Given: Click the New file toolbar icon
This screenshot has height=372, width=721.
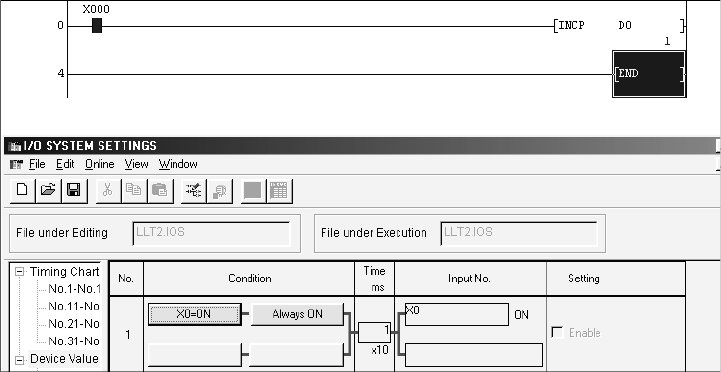Looking at the screenshot, I should click(x=22, y=190).
